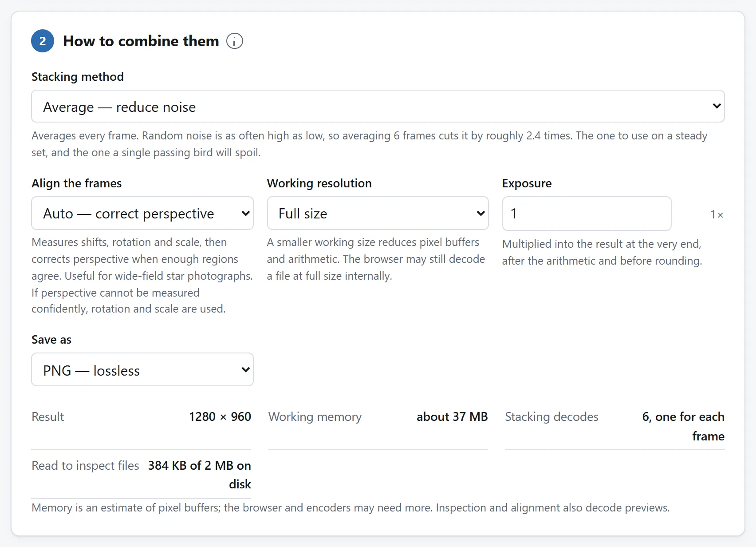This screenshot has height=547, width=756.
Task: Click the '1280 × 960' result value
Action: (x=220, y=416)
